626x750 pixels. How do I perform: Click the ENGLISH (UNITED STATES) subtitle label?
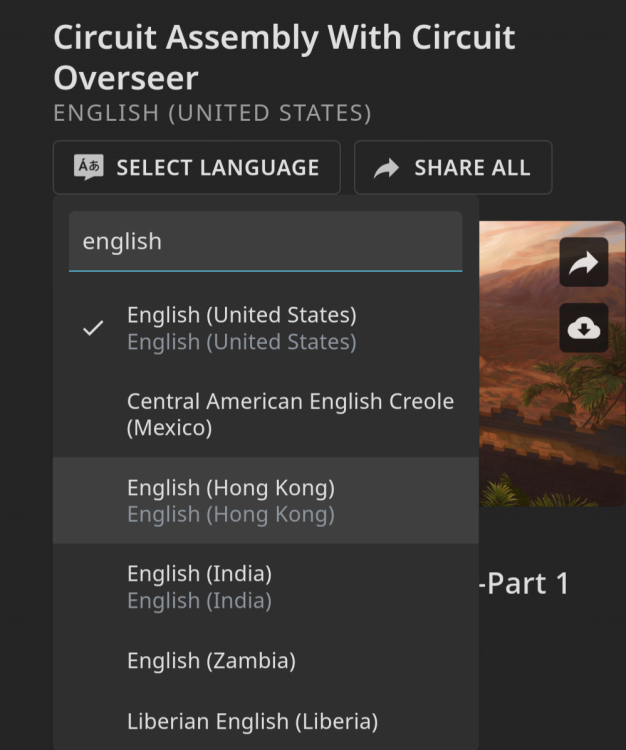[x=212, y=113]
